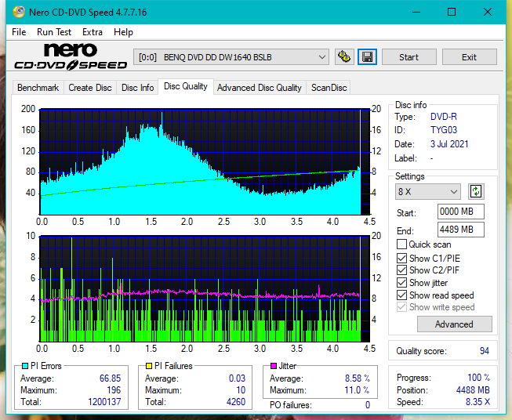The height and width of the screenshot is (420, 512).
Task: Click the Position 4488 MB value
Action: pos(473,390)
